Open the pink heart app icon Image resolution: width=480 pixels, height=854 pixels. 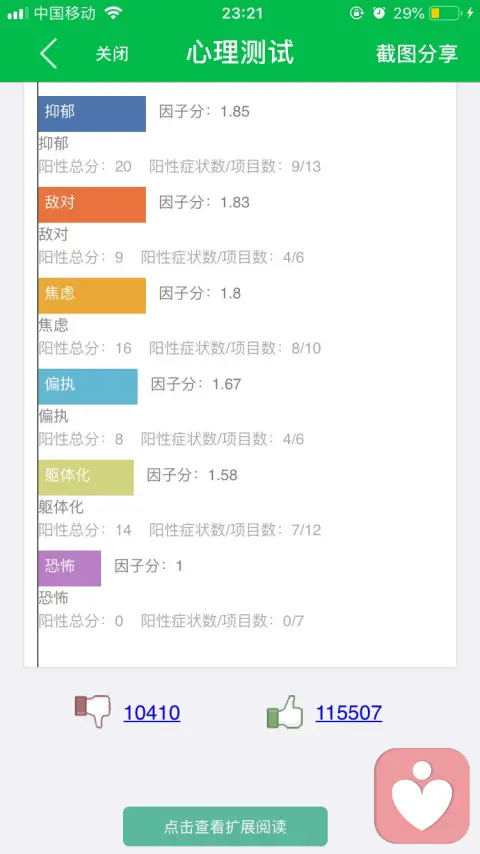[x=422, y=795]
